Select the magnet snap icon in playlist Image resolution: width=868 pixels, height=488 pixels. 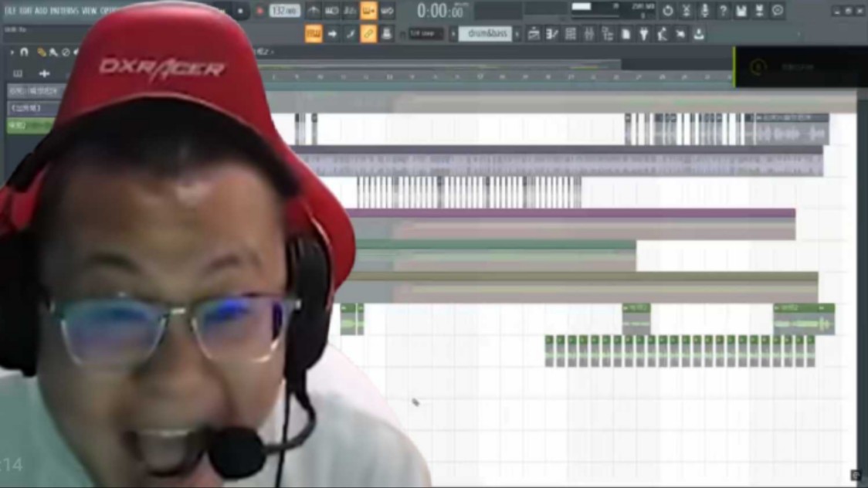coord(24,53)
